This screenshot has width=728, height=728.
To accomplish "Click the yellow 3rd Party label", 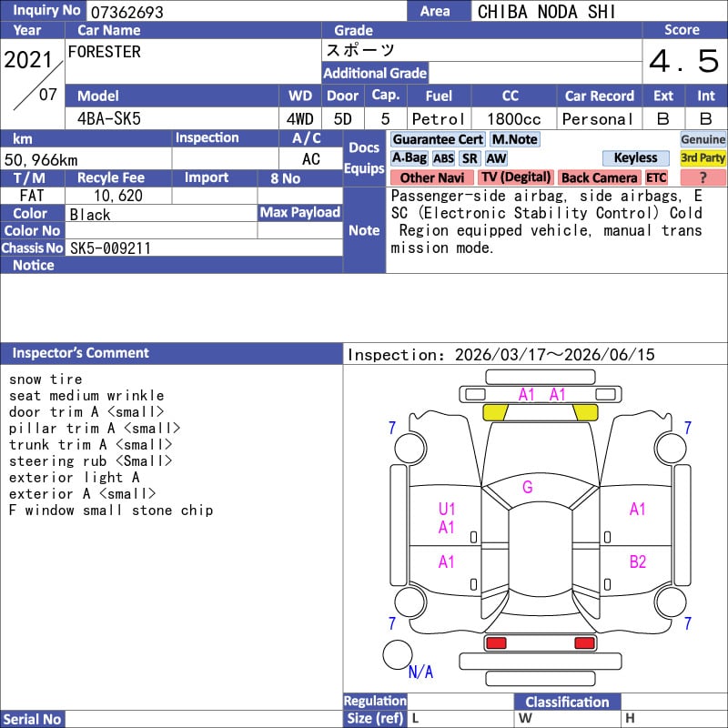I will (x=703, y=158).
